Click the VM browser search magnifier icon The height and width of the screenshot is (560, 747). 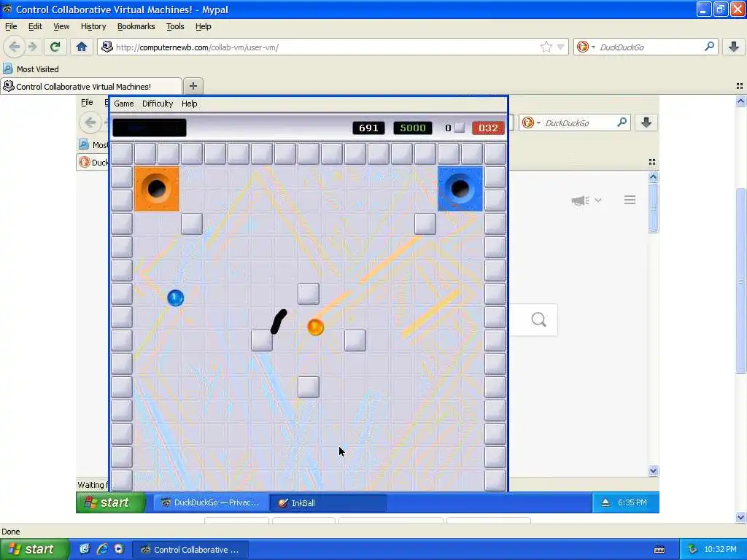click(622, 122)
